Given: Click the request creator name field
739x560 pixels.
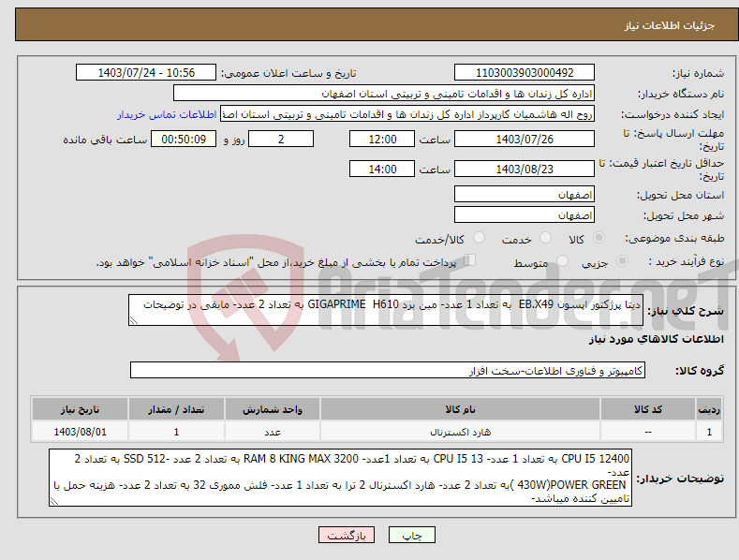Looking at the screenshot, I should pos(407,114).
